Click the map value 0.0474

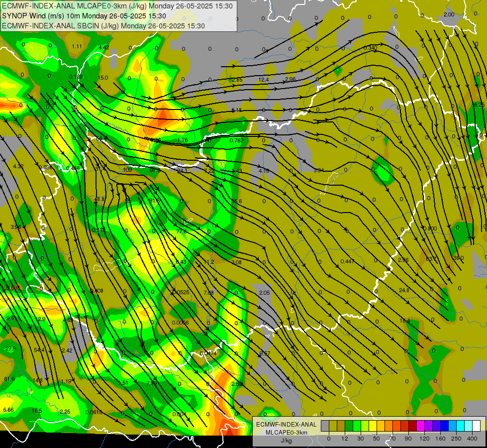point(208,353)
